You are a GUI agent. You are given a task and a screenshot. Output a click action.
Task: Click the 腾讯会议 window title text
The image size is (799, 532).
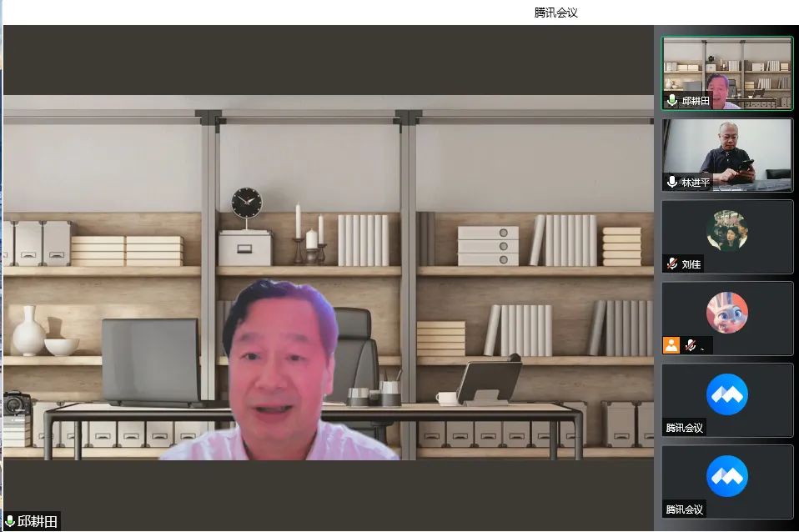pyautogui.click(x=555, y=12)
